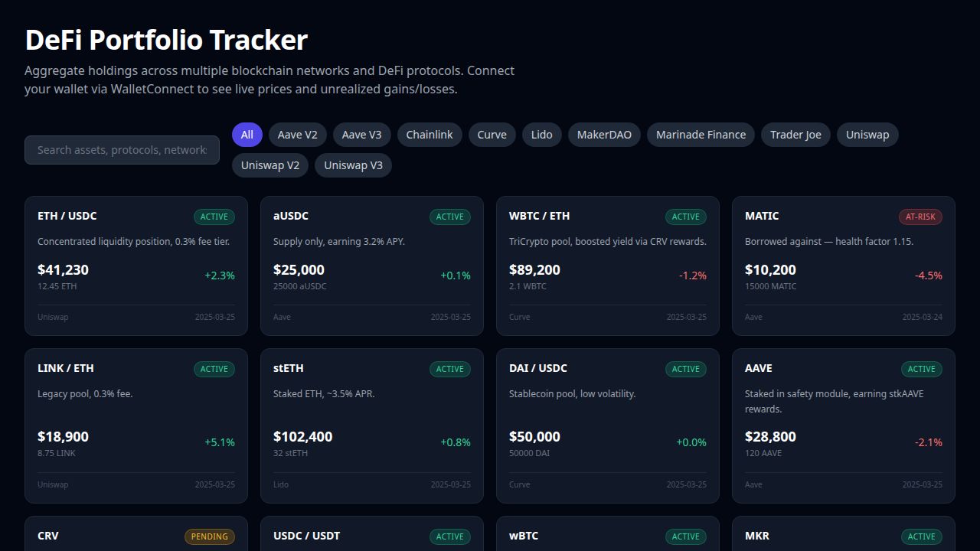
Task: Select the All filter chip
Action: [x=247, y=135]
